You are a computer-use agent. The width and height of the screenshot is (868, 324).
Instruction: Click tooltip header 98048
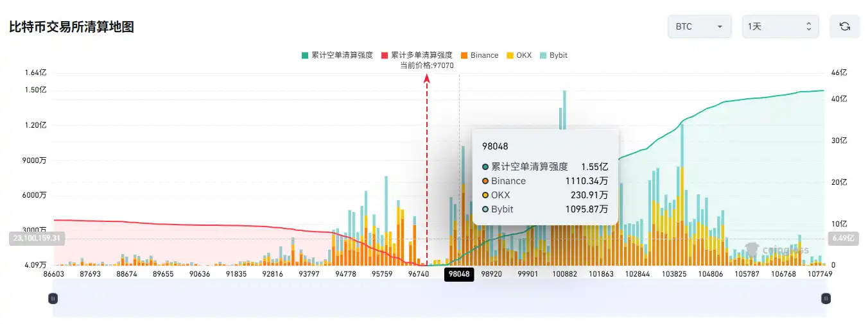[x=495, y=146]
